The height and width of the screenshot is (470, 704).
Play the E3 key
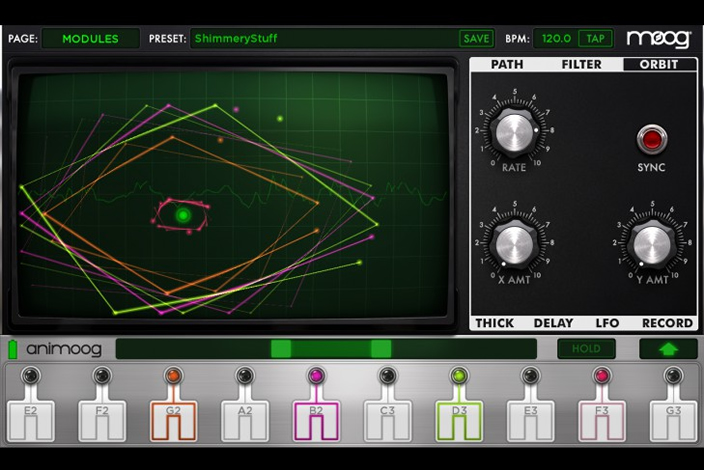(530, 421)
